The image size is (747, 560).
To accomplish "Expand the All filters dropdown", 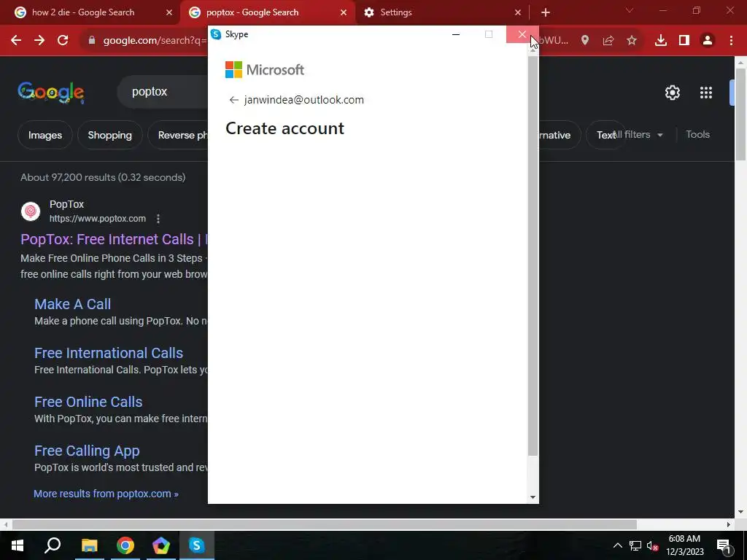I will [x=638, y=135].
